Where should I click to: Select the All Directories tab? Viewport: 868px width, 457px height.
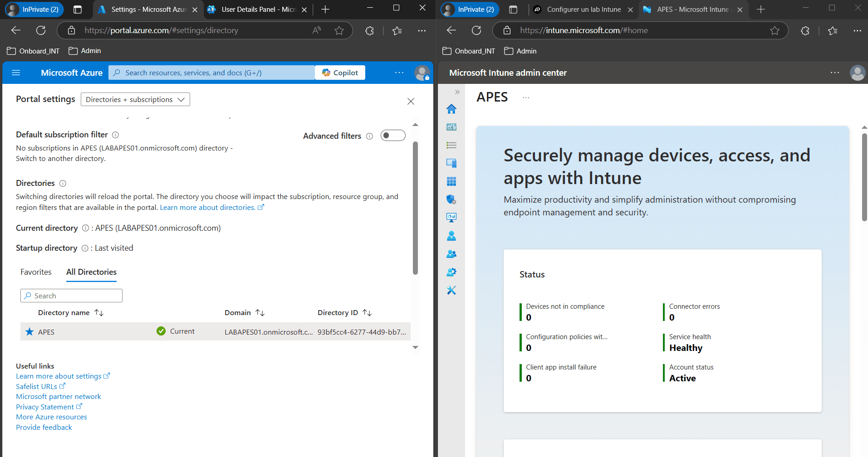click(x=91, y=272)
